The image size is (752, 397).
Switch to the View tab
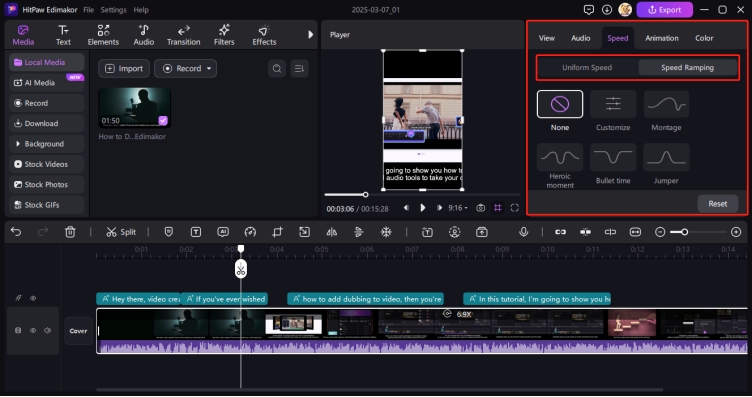546,38
